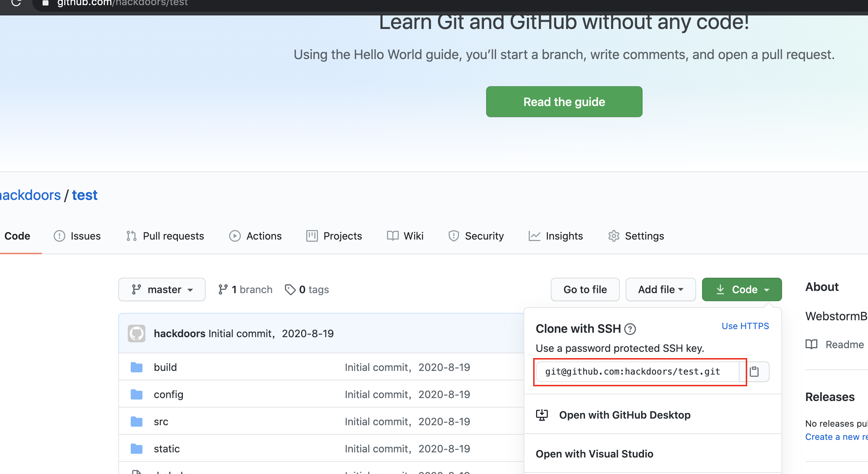Open the Settings tab
The width and height of the screenshot is (868, 474).
coord(636,236)
